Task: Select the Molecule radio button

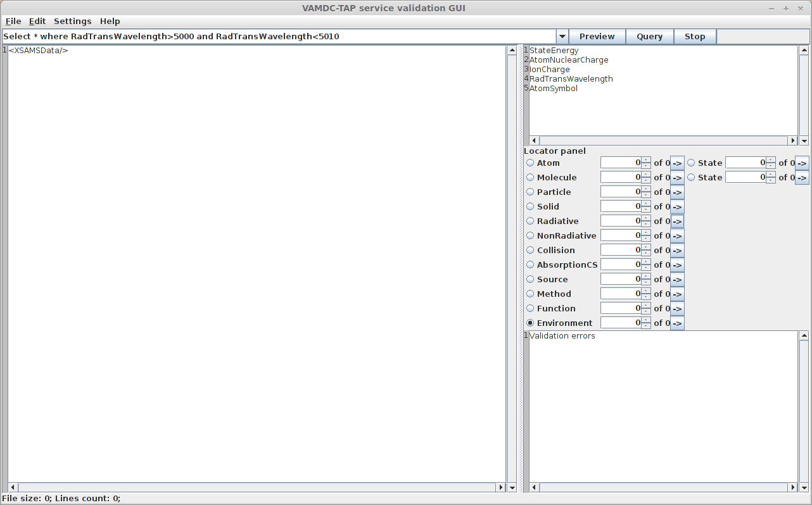Action: [x=530, y=177]
